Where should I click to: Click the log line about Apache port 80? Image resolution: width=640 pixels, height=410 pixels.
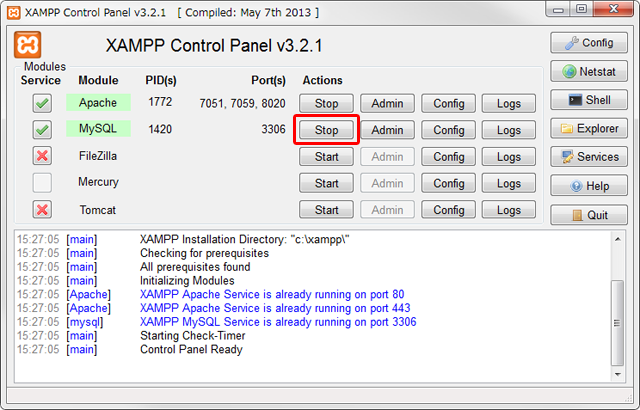[272, 294]
